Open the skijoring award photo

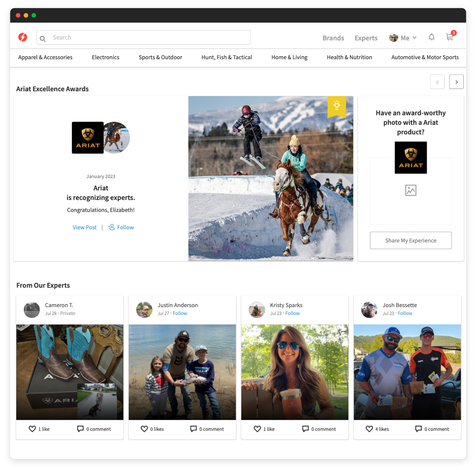[x=271, y=178]
